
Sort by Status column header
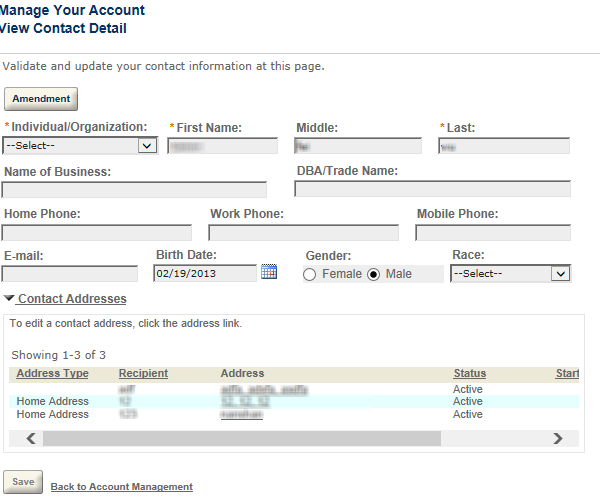coord(469,374)
